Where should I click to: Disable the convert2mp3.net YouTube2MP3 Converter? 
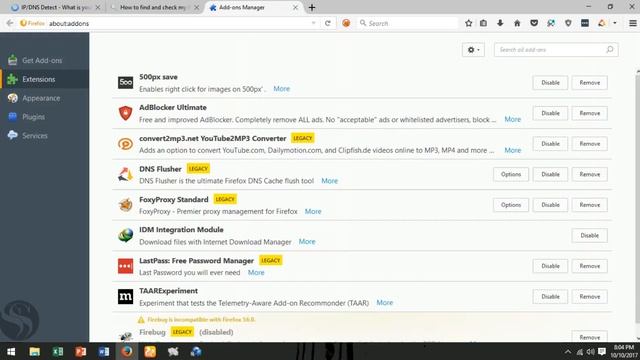pos(550,144)
